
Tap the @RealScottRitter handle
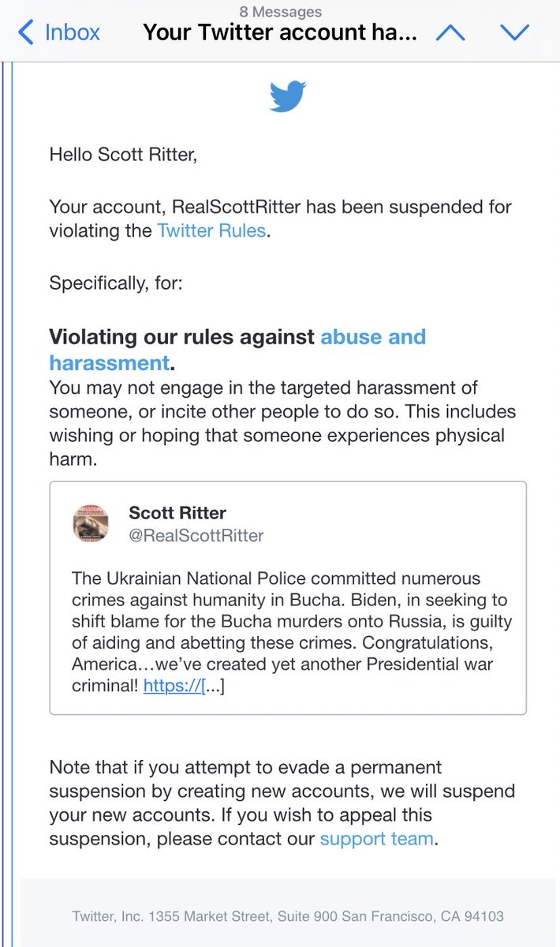196,536
